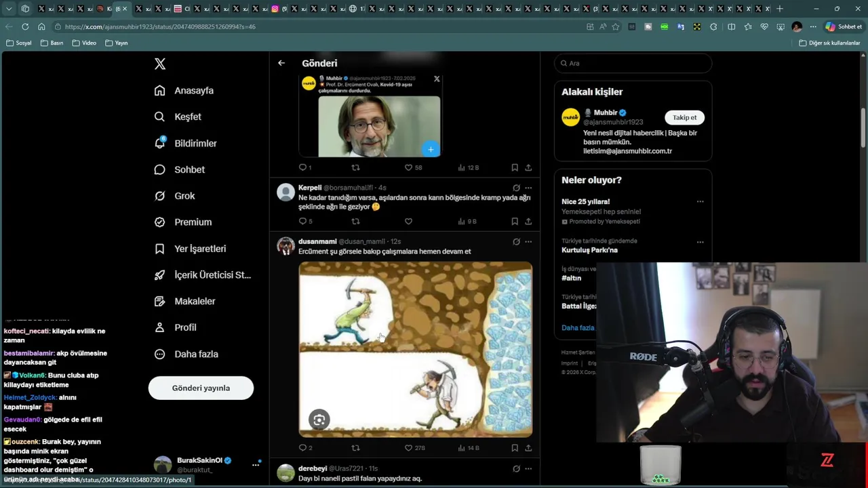Open the Ercüment Ovalı photo thumbnail

[x=379, y=126]
